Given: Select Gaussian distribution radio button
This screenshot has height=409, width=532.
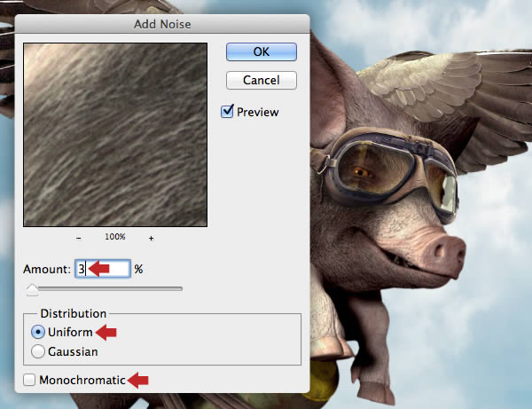Looking at the screenshot, I should (x=37, y=351).
